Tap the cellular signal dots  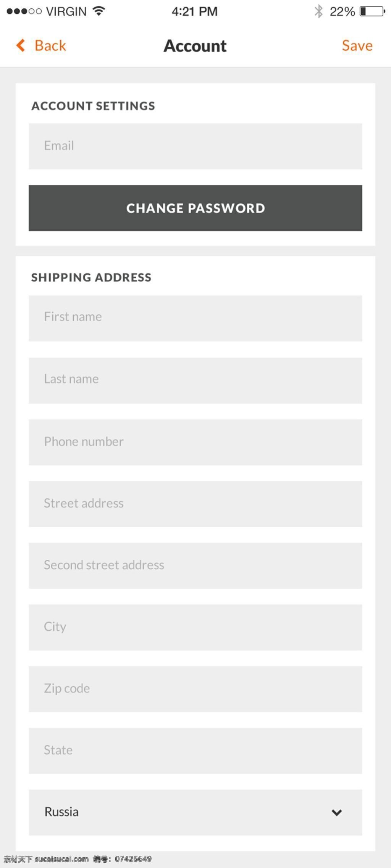point(24,11)
